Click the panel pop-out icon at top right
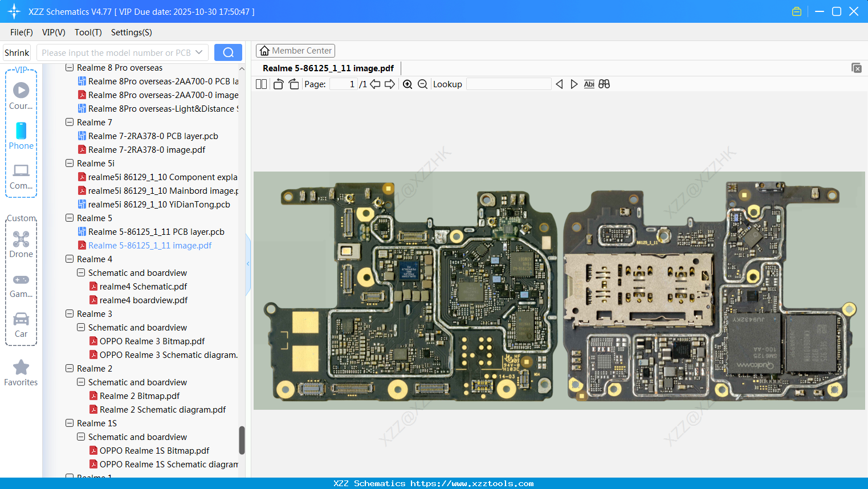Screen dimensions: 868x489 857,68
